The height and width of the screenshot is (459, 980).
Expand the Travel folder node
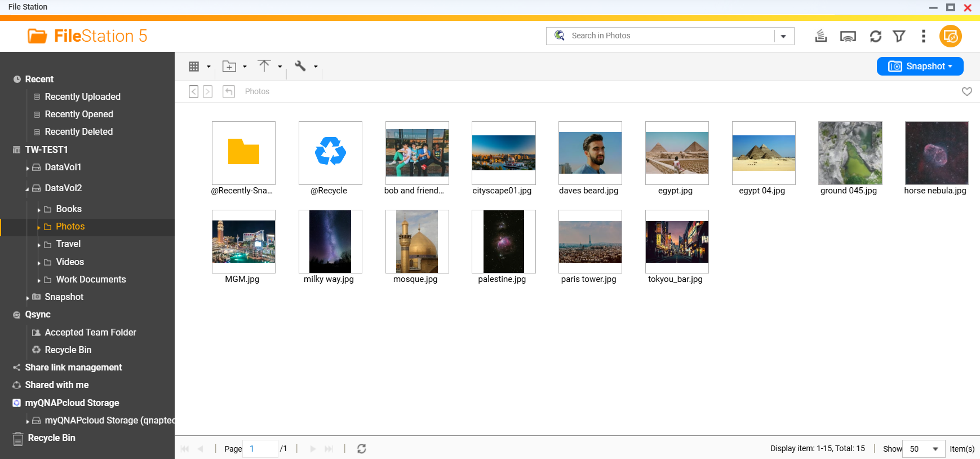(x=39, y=245)
